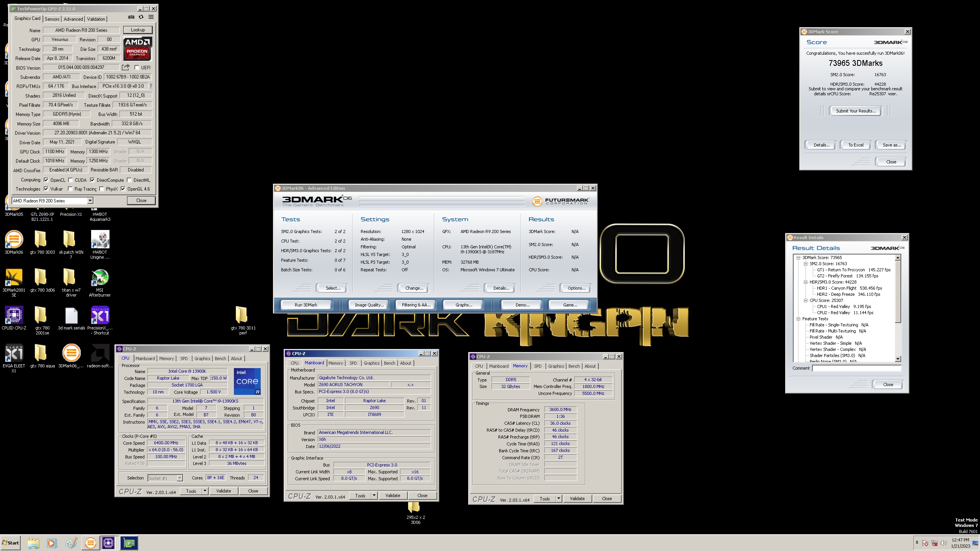The height and width of the screenshot is (551, 980).
Task: Toggle the PhysX checkbox
Action: pos(101,189)
